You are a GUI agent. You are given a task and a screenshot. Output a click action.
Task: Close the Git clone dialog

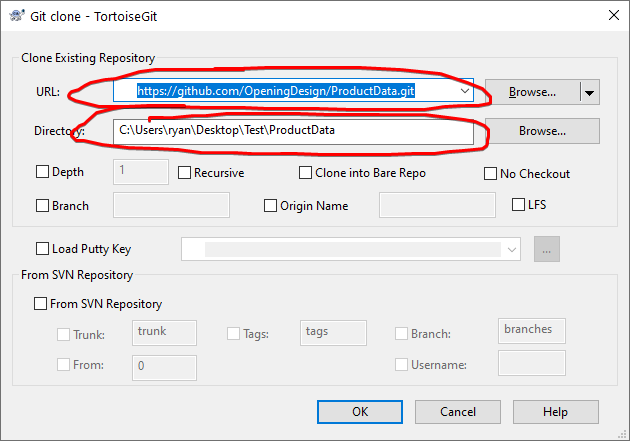[x=614, y=16]
